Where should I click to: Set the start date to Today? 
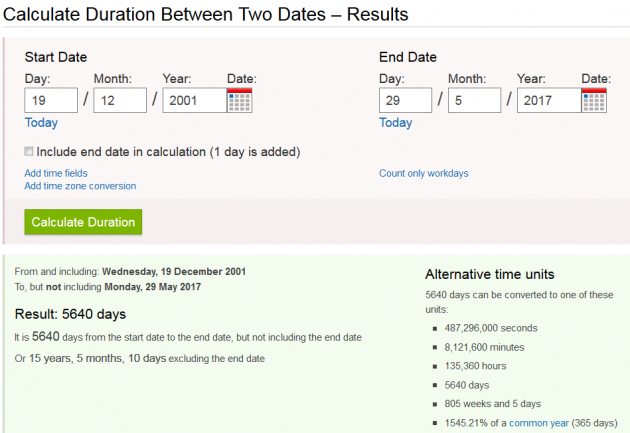[x=41, y=123]
